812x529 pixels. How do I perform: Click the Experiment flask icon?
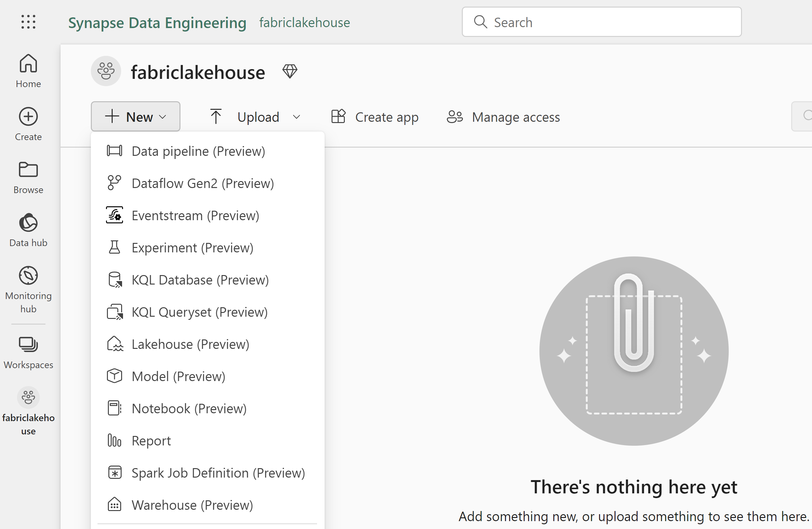(114, 247)
